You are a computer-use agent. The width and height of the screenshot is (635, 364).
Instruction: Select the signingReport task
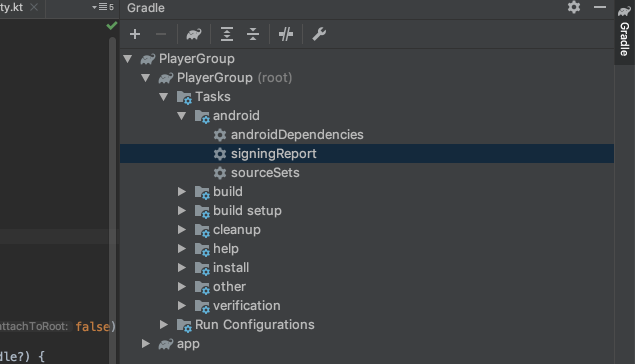pyautogui.click(x=366, y=153)
